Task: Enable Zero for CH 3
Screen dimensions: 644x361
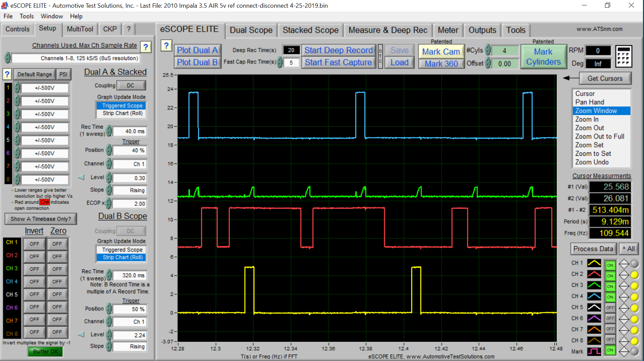Action: (57, 269)
